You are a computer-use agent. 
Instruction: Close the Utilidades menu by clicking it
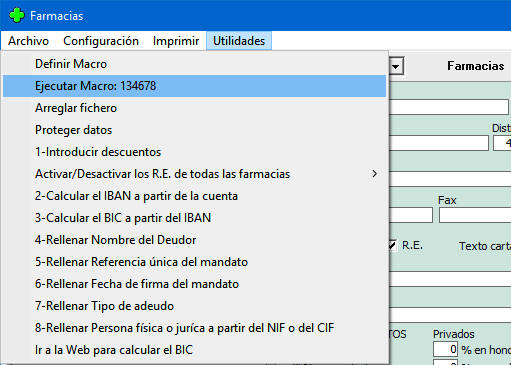point(239,41)
